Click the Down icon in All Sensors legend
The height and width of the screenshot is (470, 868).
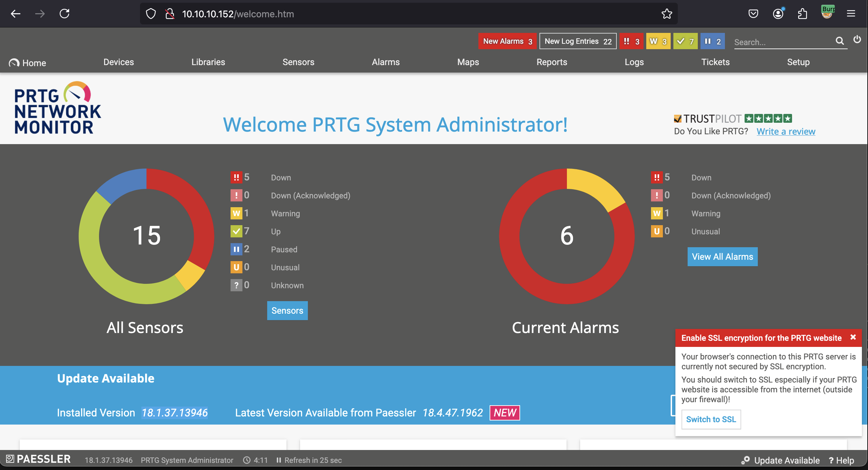(236, 177)
